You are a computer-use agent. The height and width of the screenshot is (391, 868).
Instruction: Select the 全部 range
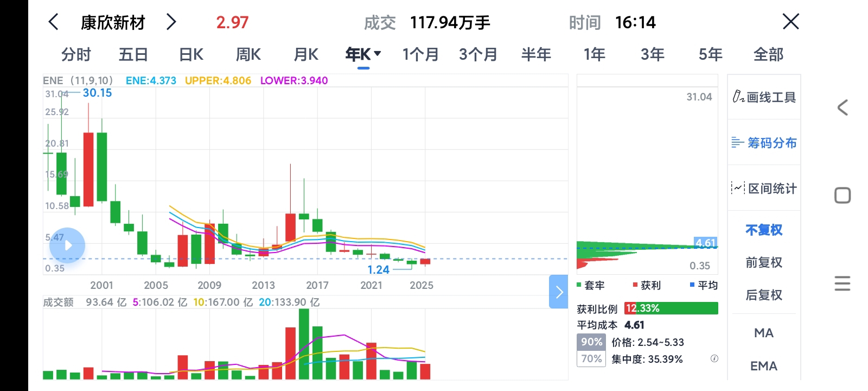point(768,54)
